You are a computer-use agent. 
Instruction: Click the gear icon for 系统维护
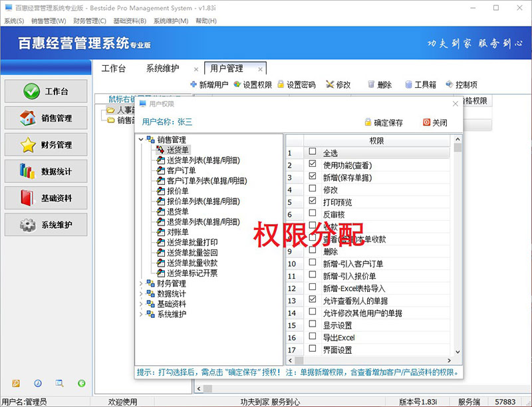[28, 225]
